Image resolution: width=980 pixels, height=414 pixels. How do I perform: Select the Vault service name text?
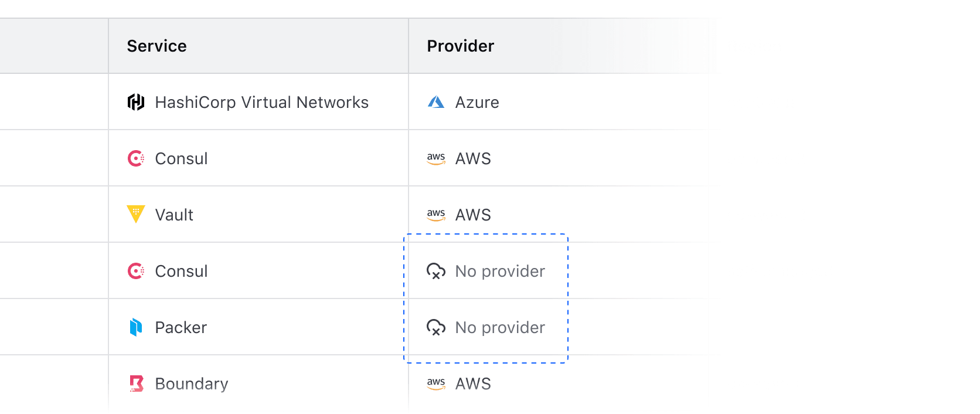coord(173,214)
